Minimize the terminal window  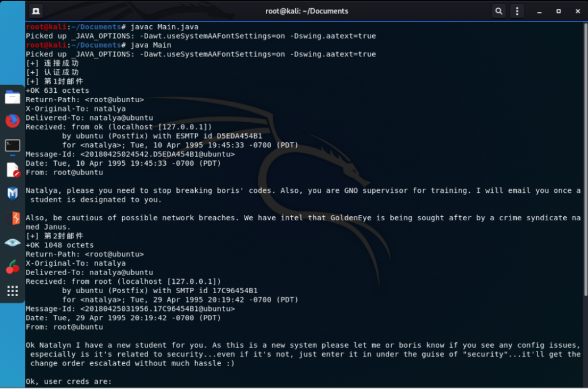(539, 11)
